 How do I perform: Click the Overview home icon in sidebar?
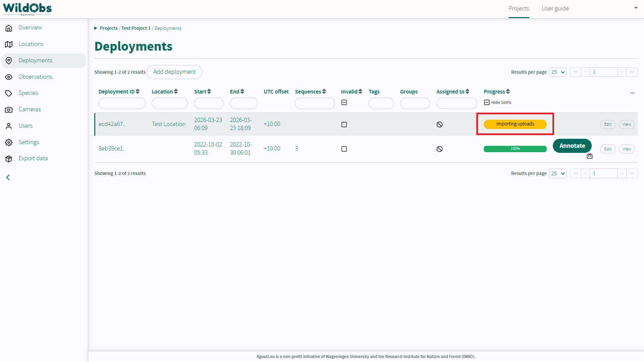(x=9, y=28)
